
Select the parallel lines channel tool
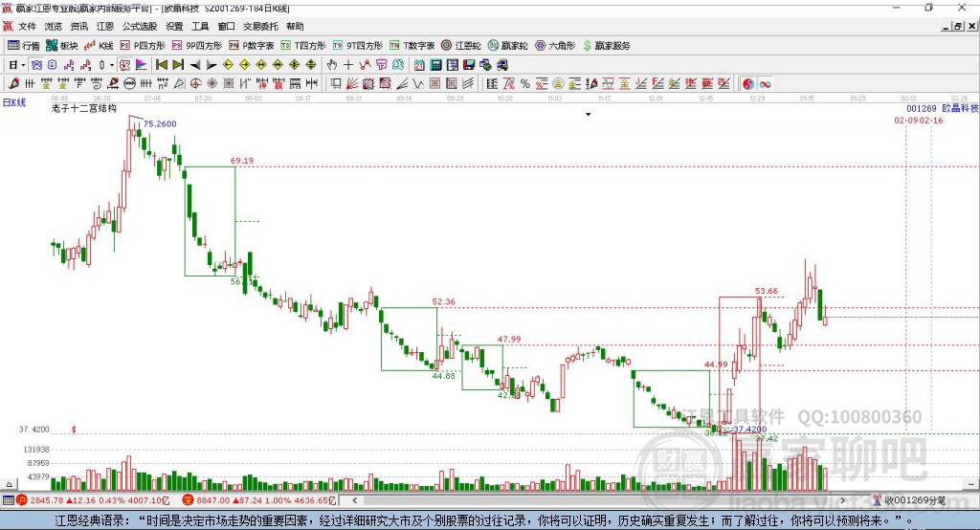click(467, 84)
